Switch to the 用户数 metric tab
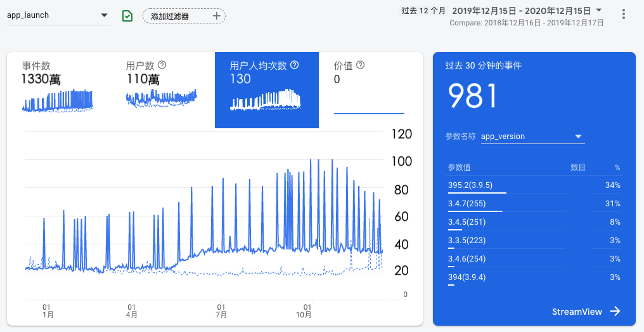 (x=163, y=90)
